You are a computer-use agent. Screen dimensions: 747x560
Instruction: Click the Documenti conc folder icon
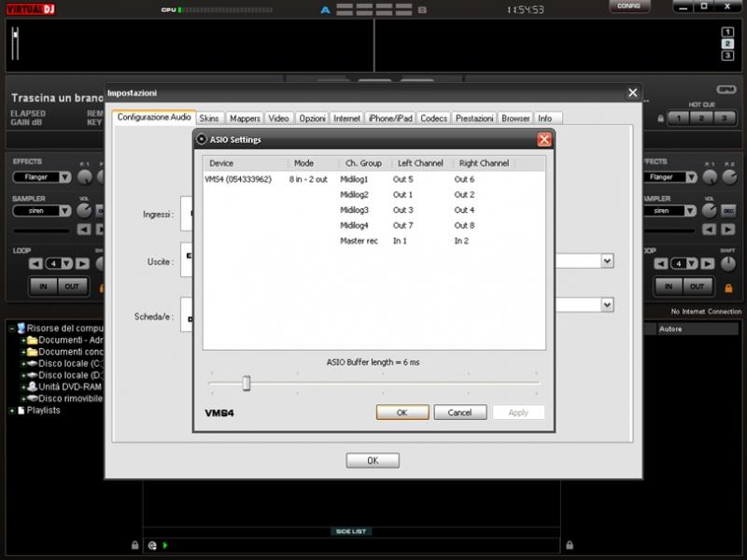[33, 352]
